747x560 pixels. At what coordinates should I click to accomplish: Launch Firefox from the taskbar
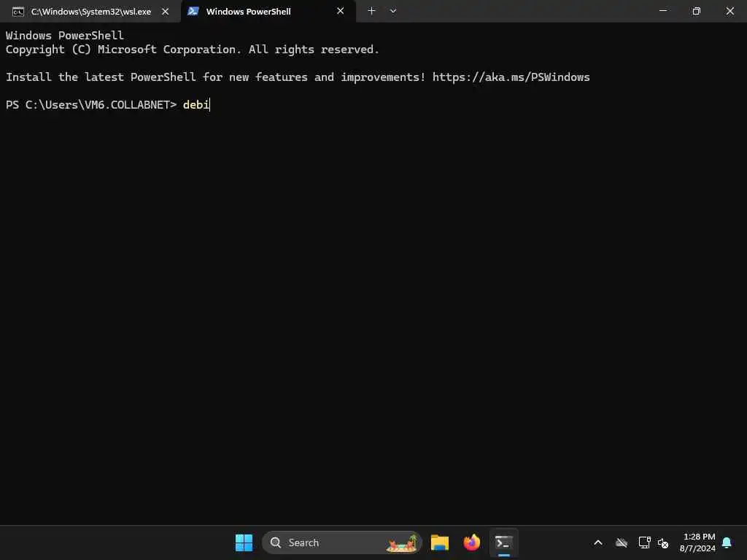(x=472, y=542)
